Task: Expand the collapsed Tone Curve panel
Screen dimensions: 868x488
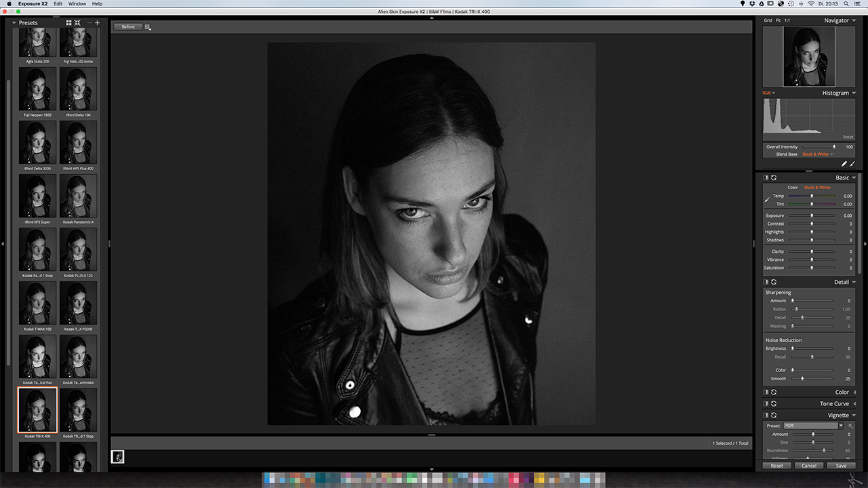Action: tap(854, 403)
